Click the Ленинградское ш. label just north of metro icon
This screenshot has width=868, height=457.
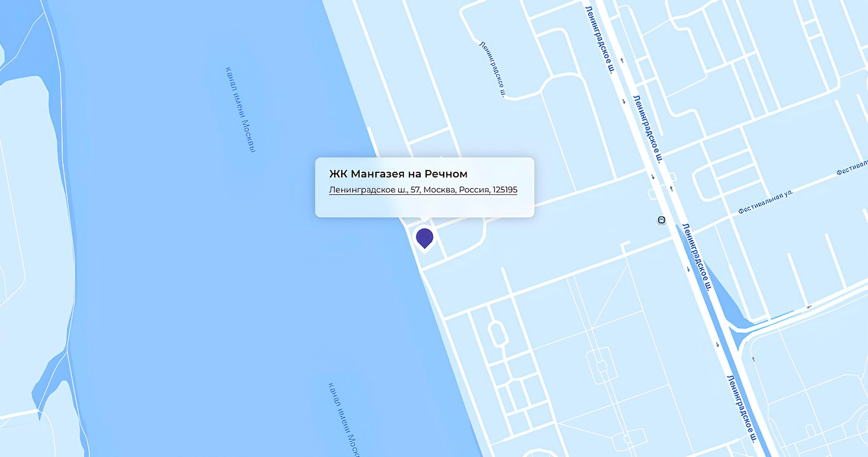pos(648,129)
